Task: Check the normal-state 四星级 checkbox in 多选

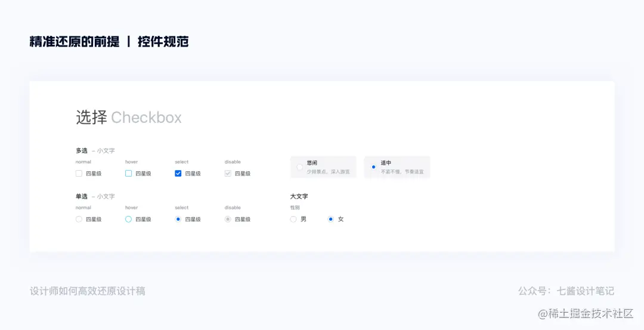Action: pos(79,174)
